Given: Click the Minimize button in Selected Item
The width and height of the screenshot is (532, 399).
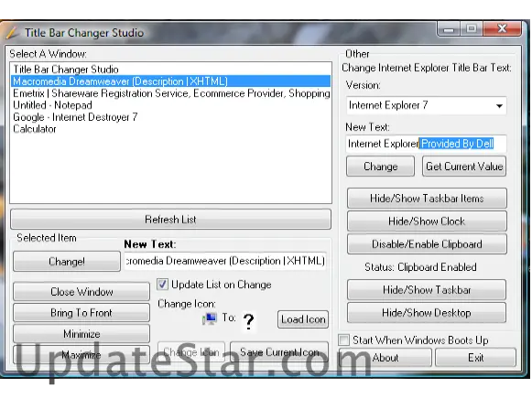Looking at the screenshot, I should (81, 334).
